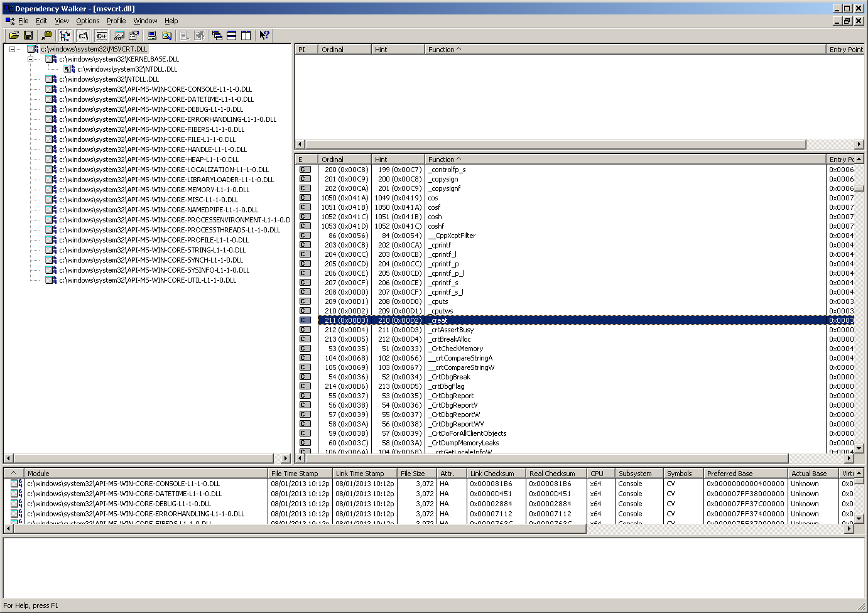Open module in external viewer icon
Image resolution: width=868 pixels, height=613 pixels.
[x=119, y=36]
